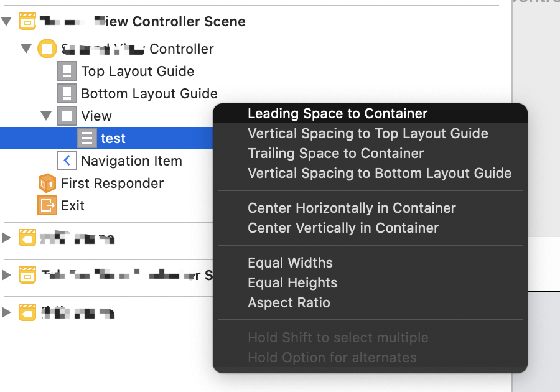Viewport: 560px width, 392px height.
Task: Pick Aspect Ratio from constraint menu
Action: pos(289,303)
